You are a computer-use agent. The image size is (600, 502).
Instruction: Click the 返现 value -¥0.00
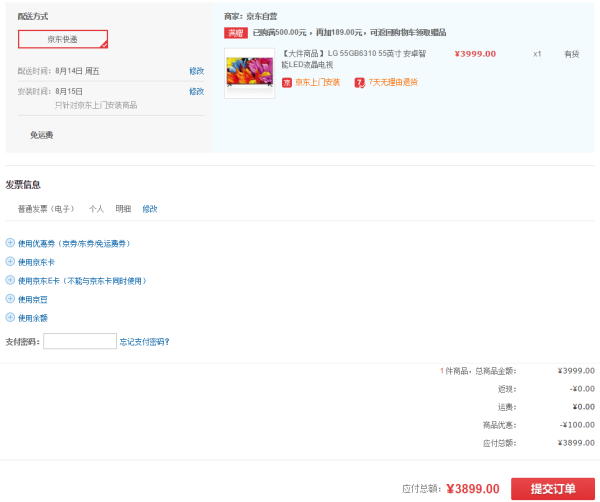pyautogui.click(x=582, y=389)
